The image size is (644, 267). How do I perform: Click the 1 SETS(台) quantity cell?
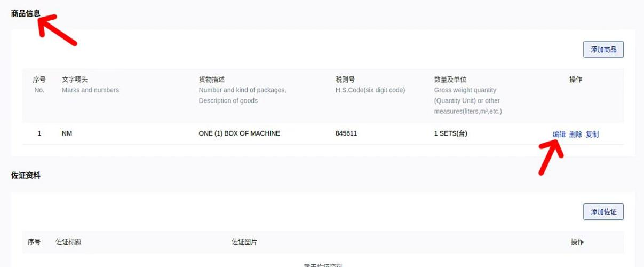[x=450, y=133]
